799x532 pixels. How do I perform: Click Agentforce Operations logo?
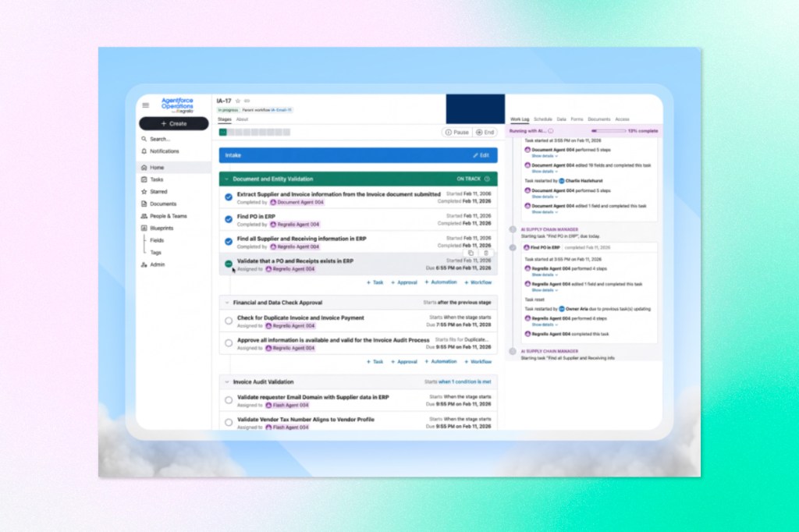pos(177,105)
